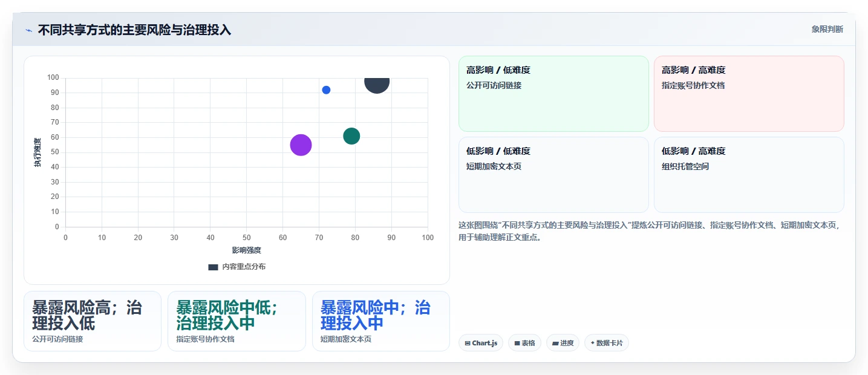Click the description paragraph below quadrants

650,231
